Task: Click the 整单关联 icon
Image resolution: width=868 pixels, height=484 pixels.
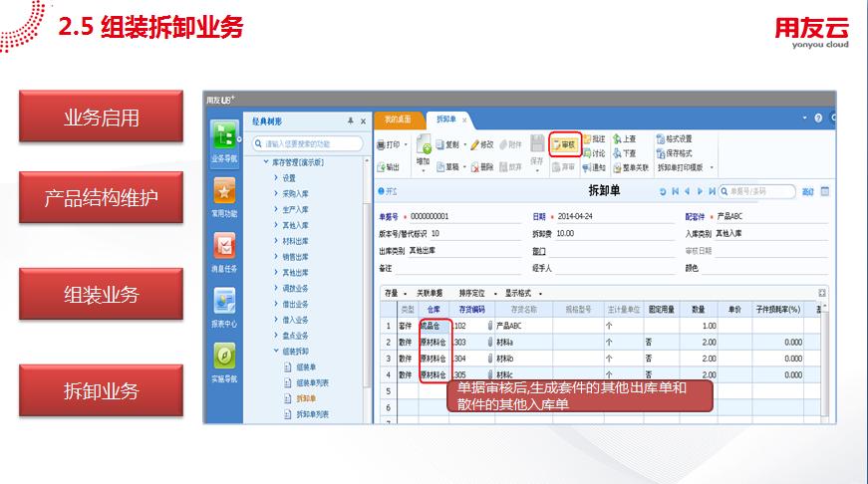Action: click(617, 167)
